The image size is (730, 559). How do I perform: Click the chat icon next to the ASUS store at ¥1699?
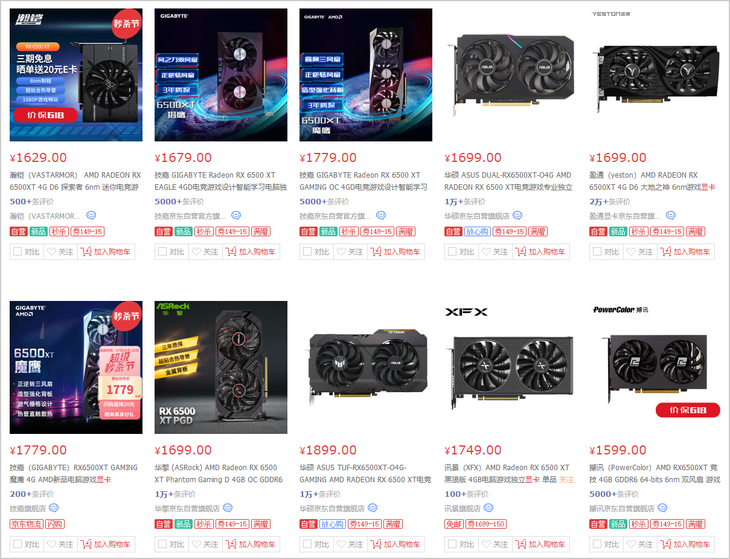coord(517,216)
